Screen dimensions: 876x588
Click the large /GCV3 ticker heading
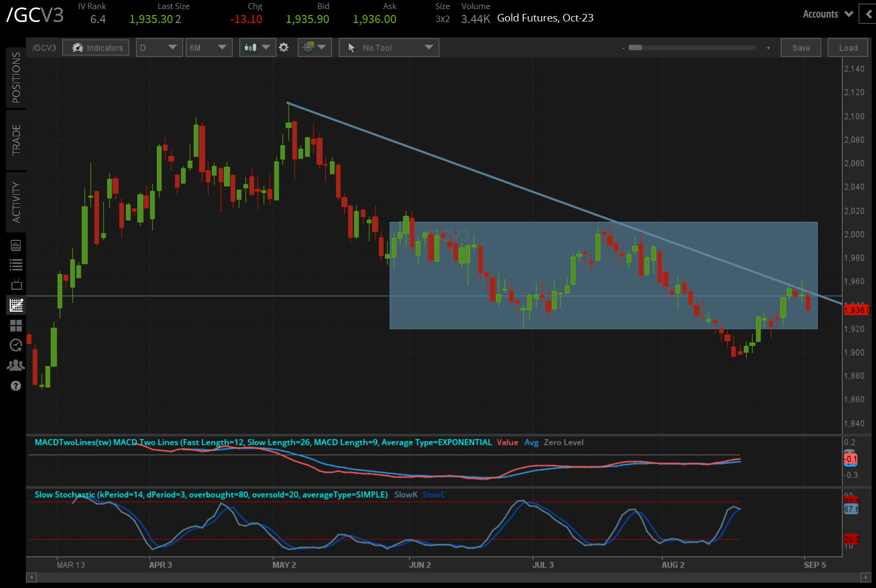[35, 15]
